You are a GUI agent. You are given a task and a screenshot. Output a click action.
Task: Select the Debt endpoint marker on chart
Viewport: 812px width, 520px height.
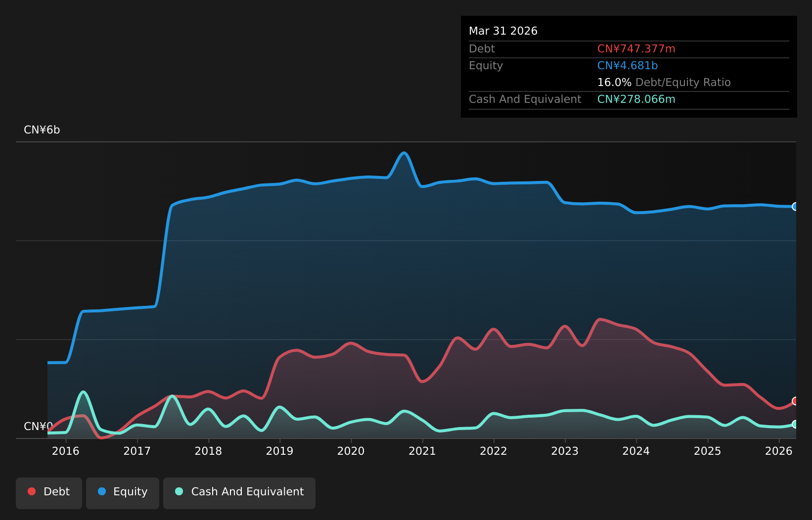[795, 401]
